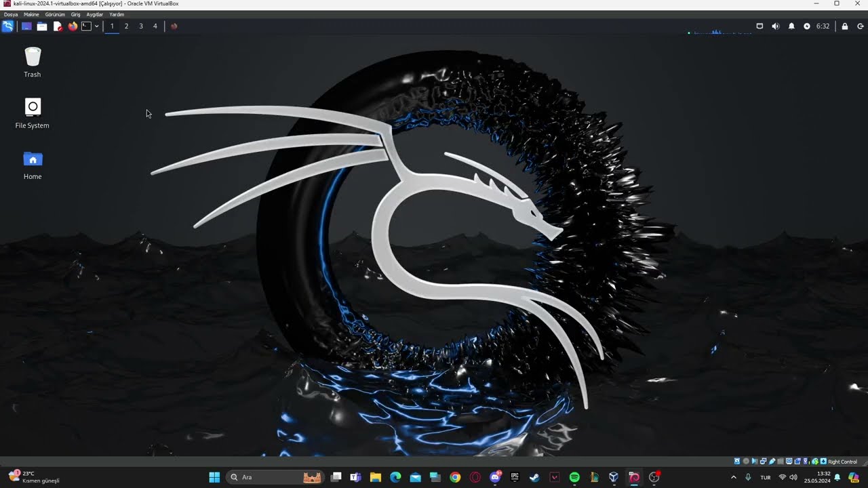Screen dimensions: 868x488
Task: Switch to workspace 4
Action: (155, 26)
